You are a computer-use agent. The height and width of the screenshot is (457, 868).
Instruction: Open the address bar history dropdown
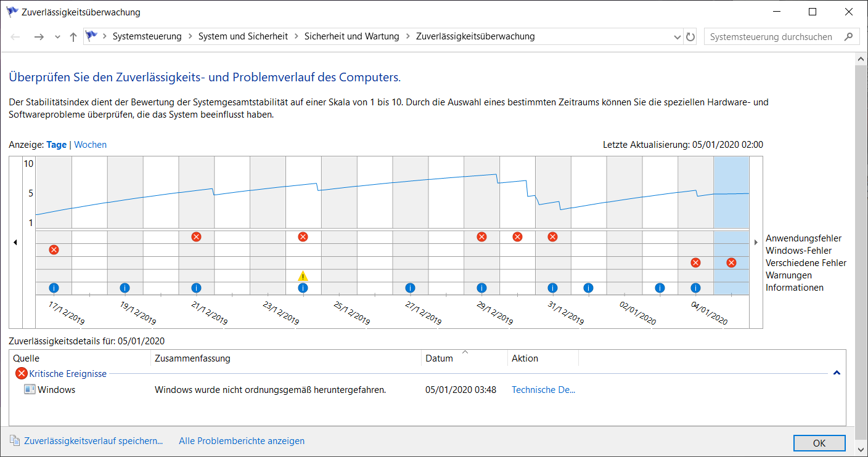[678, 37]
